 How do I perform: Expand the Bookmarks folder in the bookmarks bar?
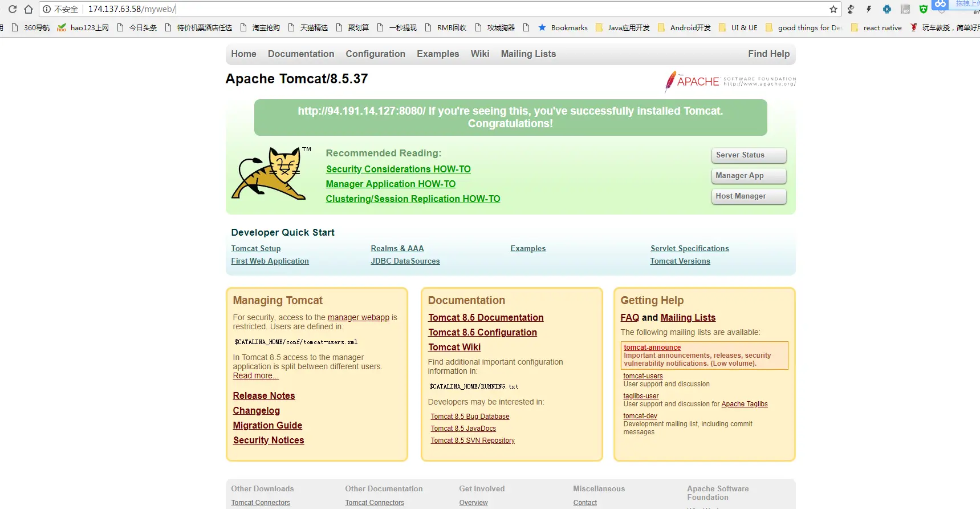[563, 27]
